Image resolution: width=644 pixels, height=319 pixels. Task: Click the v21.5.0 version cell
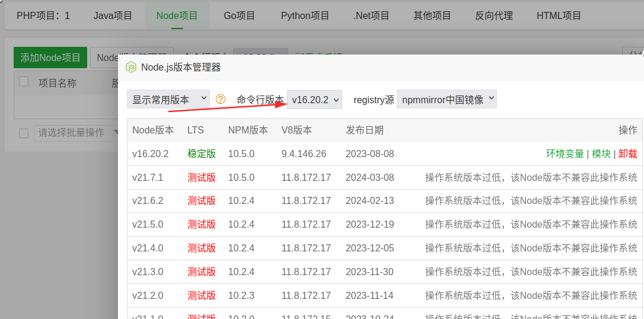coord(148,225)
